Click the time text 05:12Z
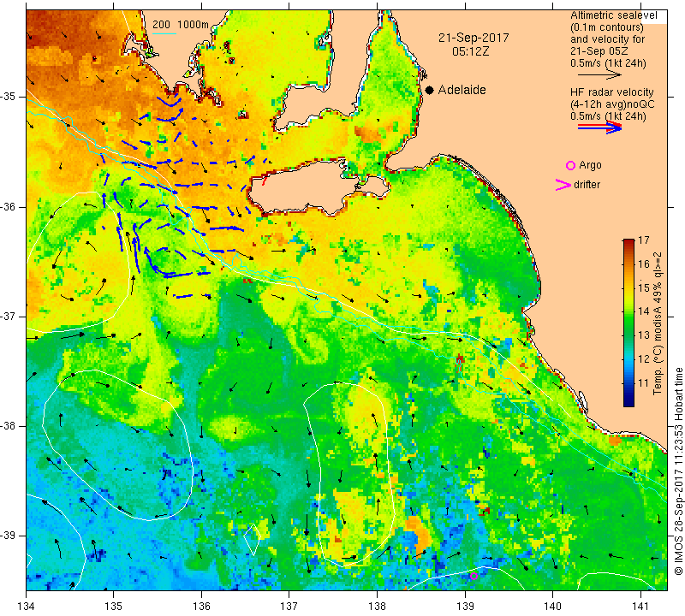The width and height of the screenshot is (685, 616). click(470, 51)
